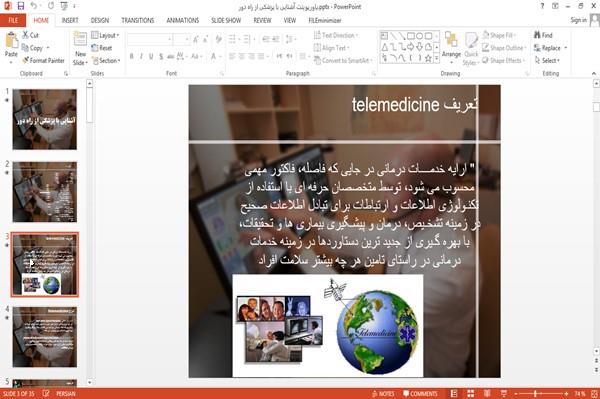Click Increase Font Size icon
The width and height of the screenshot is (600, 399).
point(196,39)
